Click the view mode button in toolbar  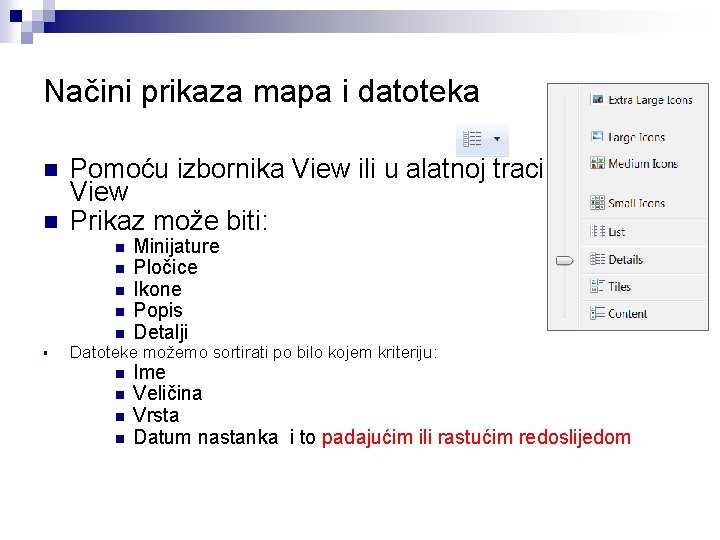click(x=472, y=139)
